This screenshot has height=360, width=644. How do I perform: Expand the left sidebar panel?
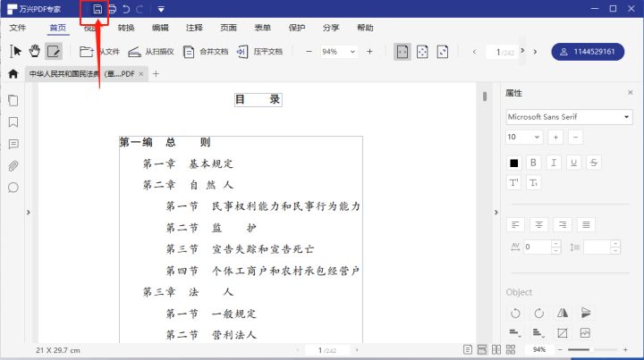29,213
